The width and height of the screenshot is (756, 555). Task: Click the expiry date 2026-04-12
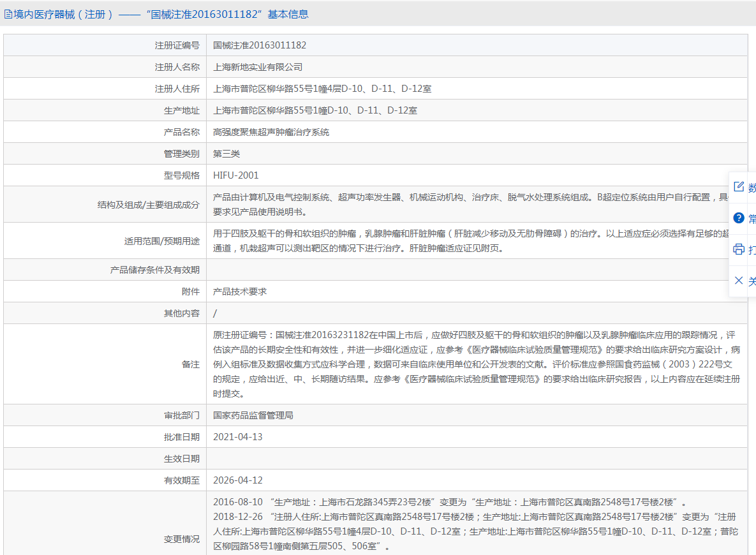238,480
